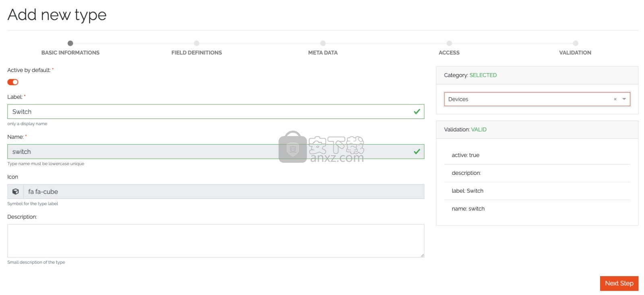Clear the Devices category selection
Viewport: 644px width, 295px height.
615,99
